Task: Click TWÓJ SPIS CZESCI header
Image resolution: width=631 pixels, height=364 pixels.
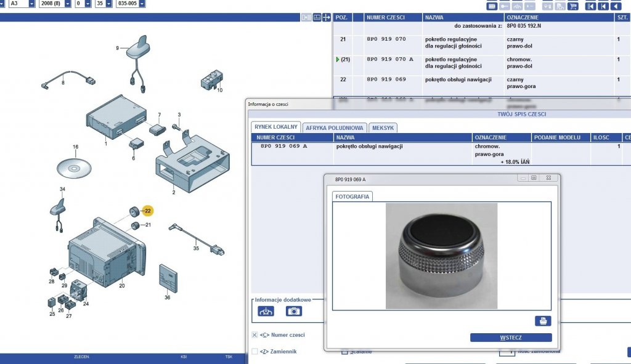Action: point(521,114)
